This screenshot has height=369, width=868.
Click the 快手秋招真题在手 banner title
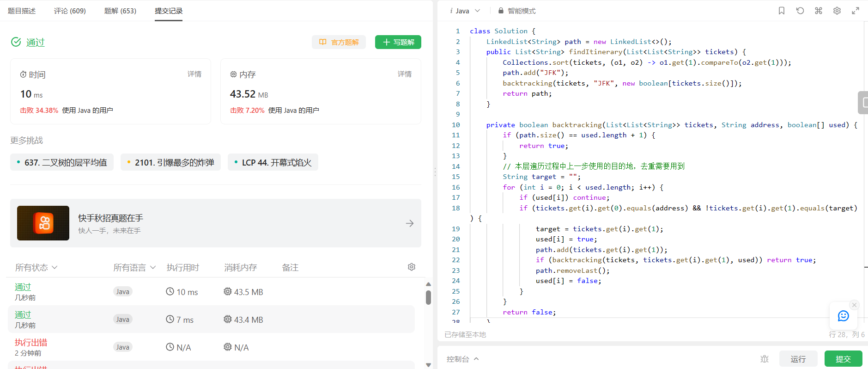point(111,218)
